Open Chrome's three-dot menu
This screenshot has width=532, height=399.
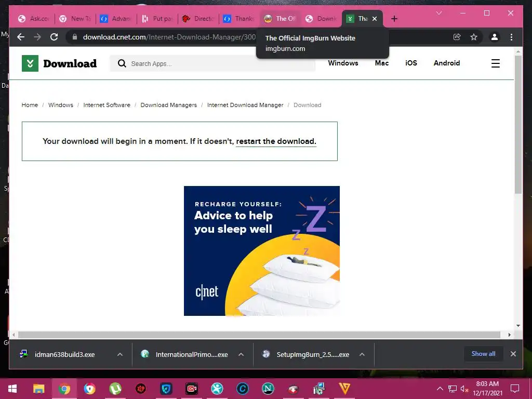click(x=511, y=37)
